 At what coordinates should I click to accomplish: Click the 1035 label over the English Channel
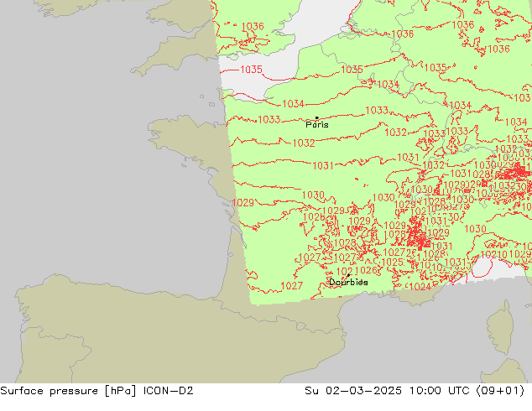[x=251, y=69]
